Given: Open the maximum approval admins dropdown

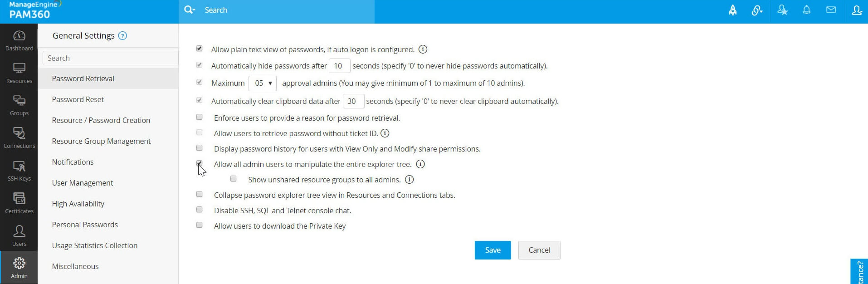Looking at the screenshot, I should coord(263,83).
